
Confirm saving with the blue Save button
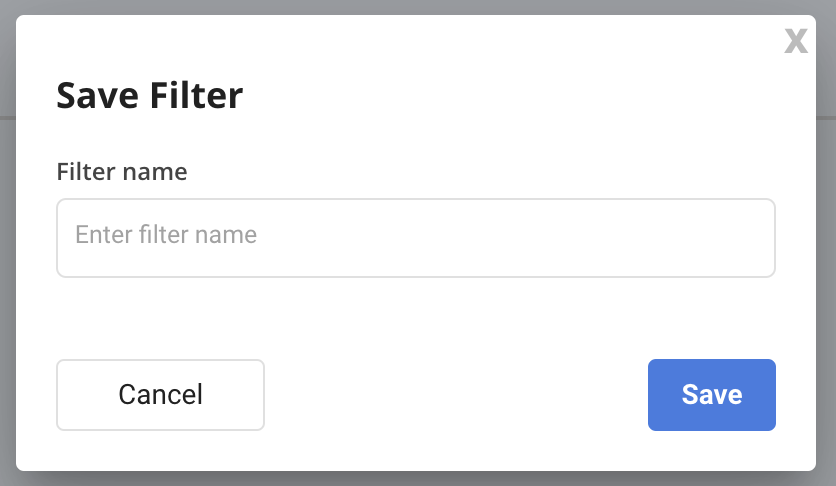coord(712,395)
